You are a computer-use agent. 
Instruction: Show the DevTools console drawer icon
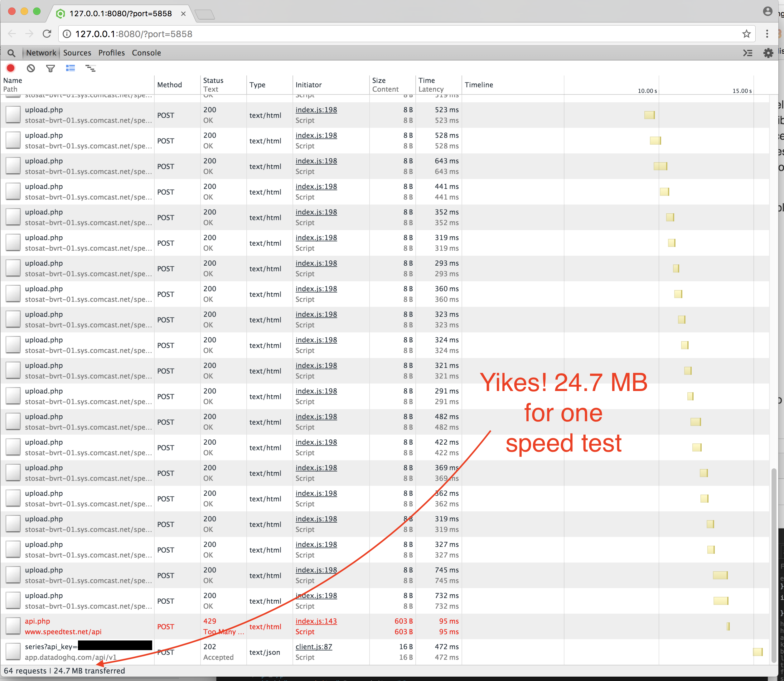pos(748,53)
